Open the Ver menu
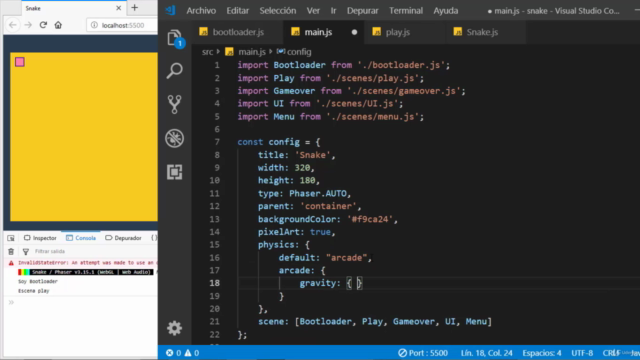The height and width of the screenshot is (360, 640). point(313,11)
